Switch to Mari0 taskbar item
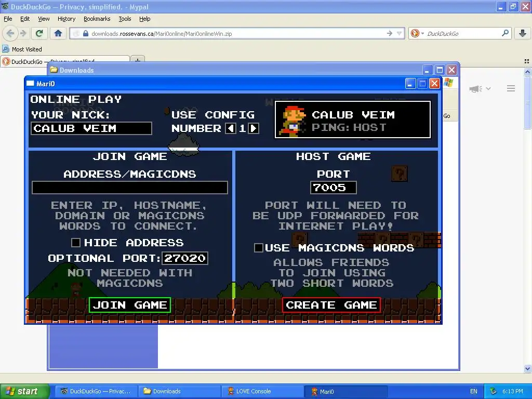 point(345,391)
